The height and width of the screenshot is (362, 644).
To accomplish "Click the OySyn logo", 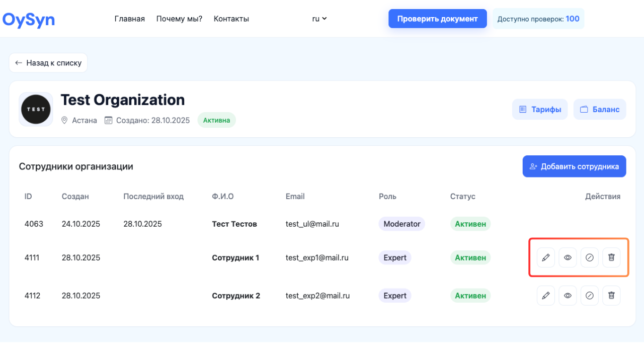I will [29, 19].
